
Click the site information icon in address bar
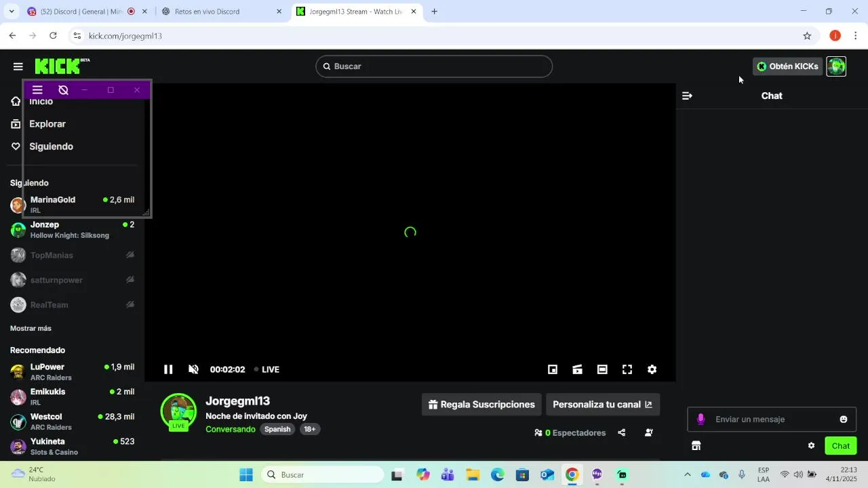coord(77,36)
